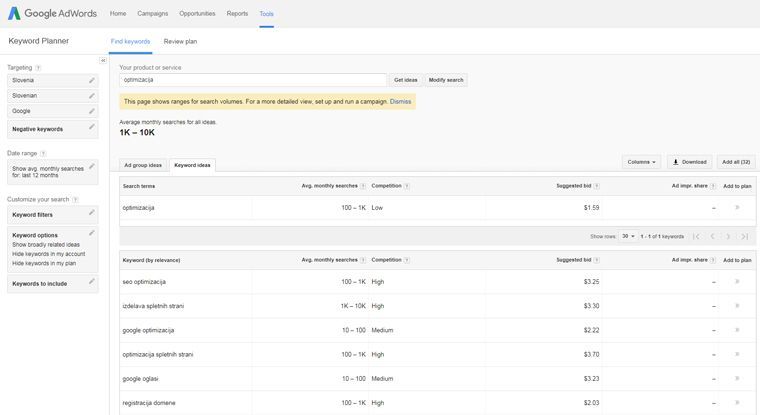
Task: Click the $1.59 suggested bid value
Action: pos(591,208)
